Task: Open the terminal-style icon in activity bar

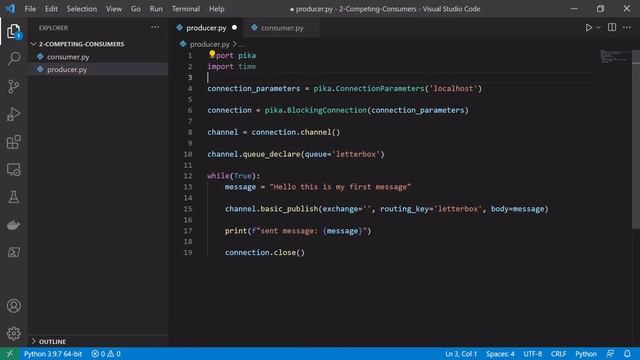Action: [13, 252]
